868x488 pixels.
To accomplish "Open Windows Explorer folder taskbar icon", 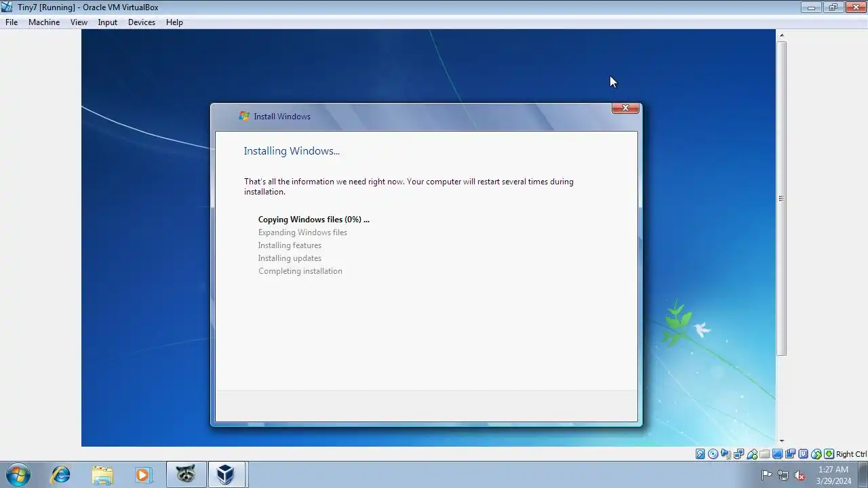I will tap(102, 475).
